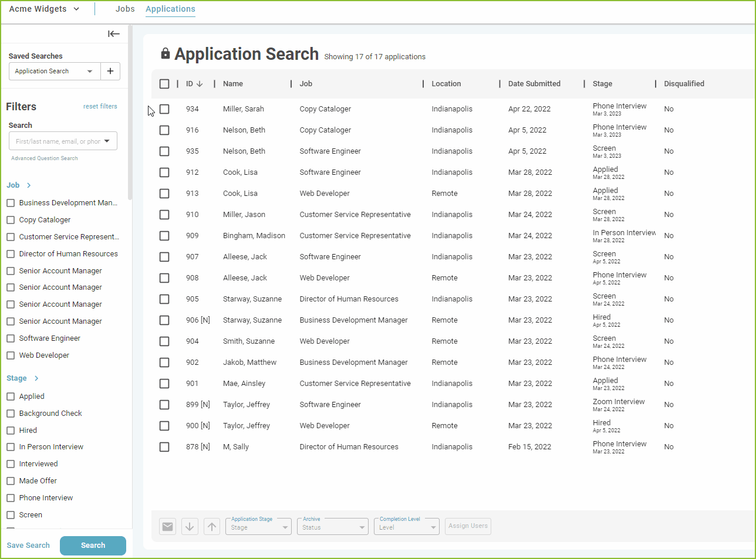Screen dimensions: 756x559
Task: Open the email applicants icon
Action: pos(167,526)
